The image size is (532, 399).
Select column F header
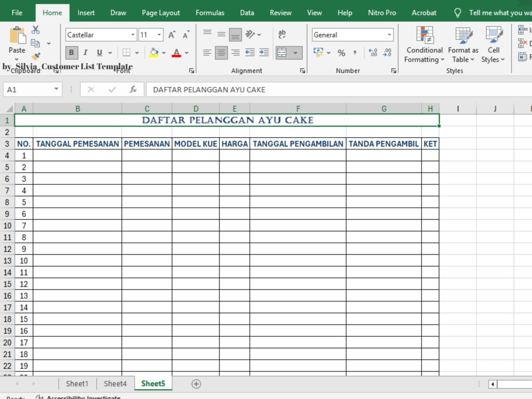[298, 109]
